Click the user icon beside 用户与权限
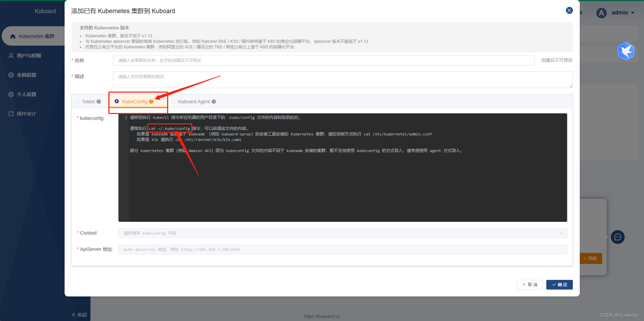The width and height of the screenshot is (644, 321). click(11, 56)
